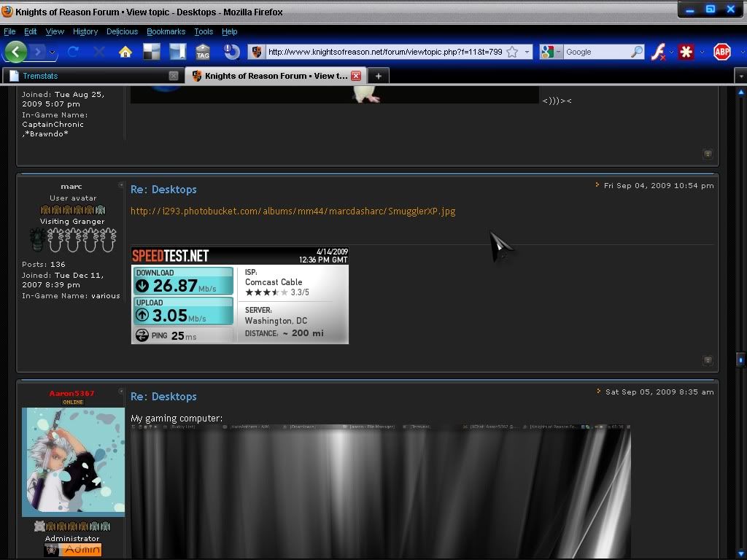The image size is (747, 560).
Task: Click marc's rank icons row
Action: [x=72, y=209]
